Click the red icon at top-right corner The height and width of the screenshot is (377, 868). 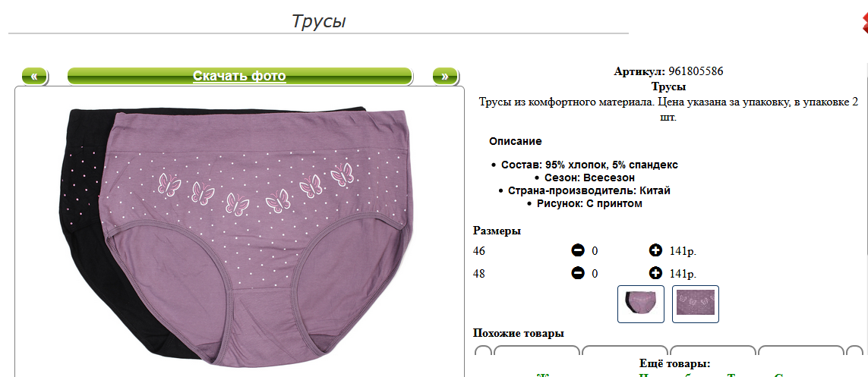click(x=864, y=24)
